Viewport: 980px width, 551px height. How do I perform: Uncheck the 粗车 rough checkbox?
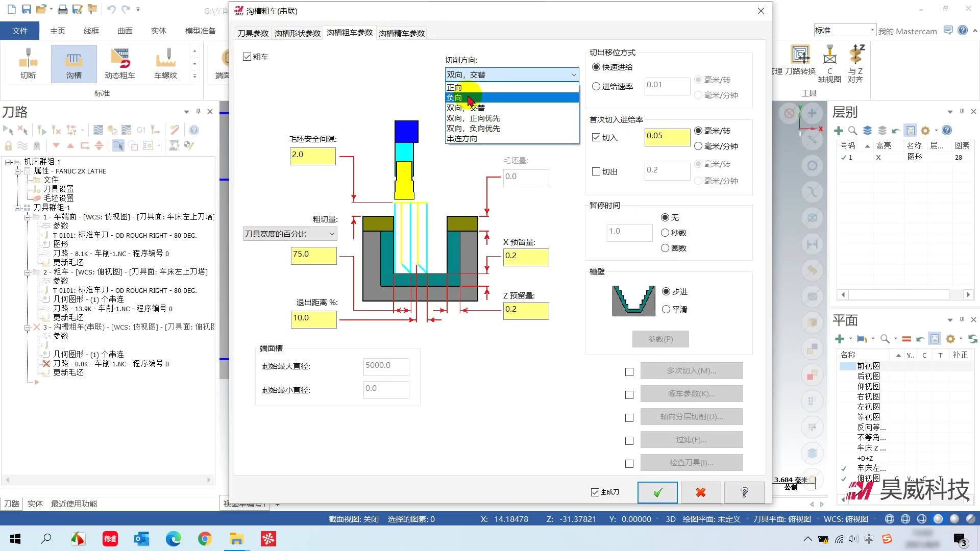pyautogui.click(x=248, y=57)
